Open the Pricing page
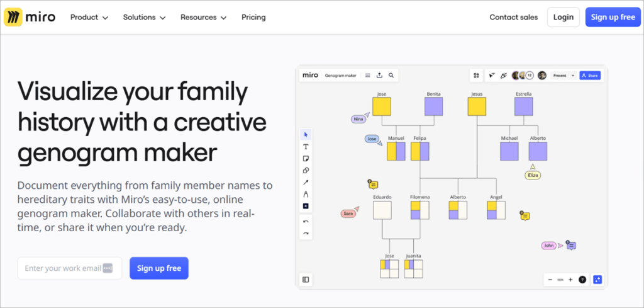The height and width of the screenshot is (308, 644). click(253, 18)
